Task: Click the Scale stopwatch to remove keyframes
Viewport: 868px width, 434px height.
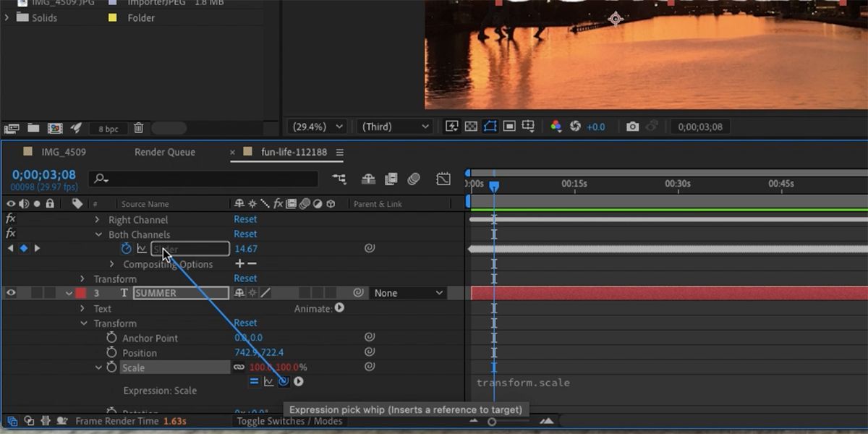Action: pyautogui.click(x=112, y=367)
